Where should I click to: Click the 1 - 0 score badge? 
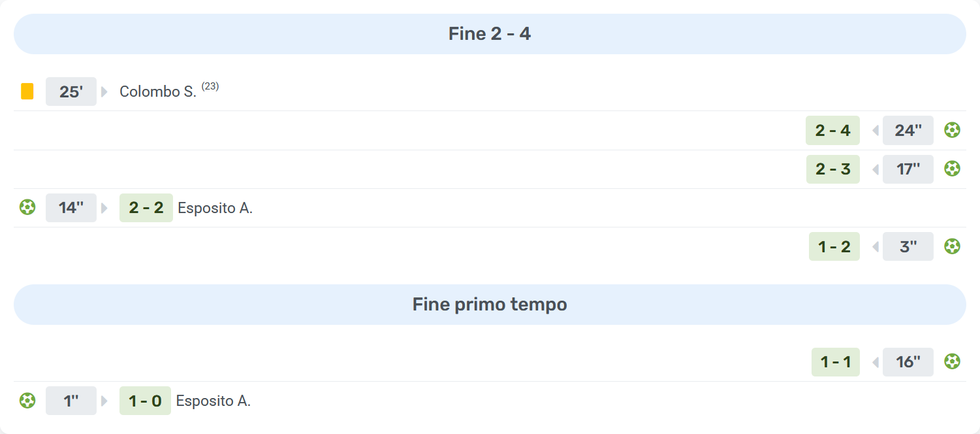coord(145,401)
